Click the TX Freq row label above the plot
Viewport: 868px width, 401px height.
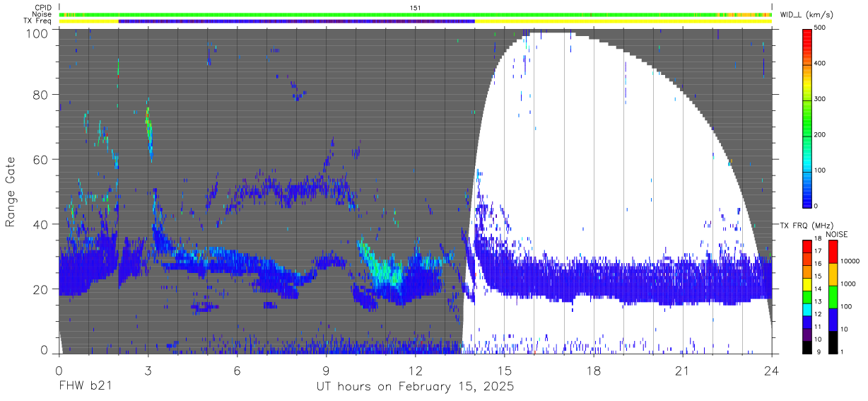[38, 21]
